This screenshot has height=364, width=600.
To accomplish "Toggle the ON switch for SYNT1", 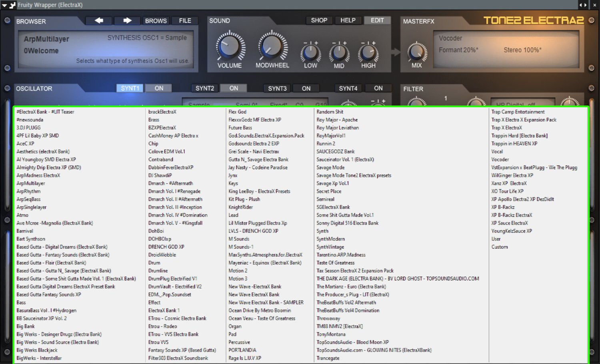I will pyautogui.click(x=159, y=88).
